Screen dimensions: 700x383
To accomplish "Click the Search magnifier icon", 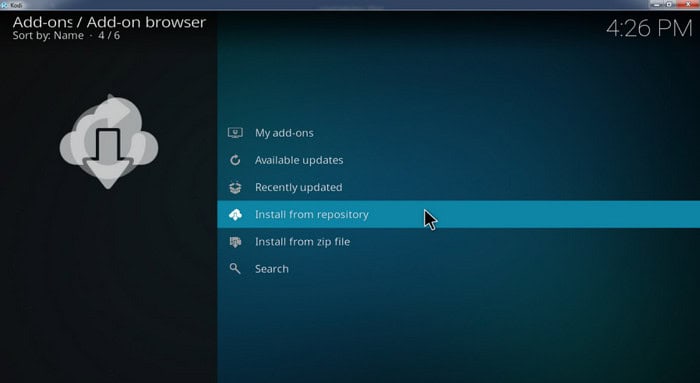I will point(235,269).
